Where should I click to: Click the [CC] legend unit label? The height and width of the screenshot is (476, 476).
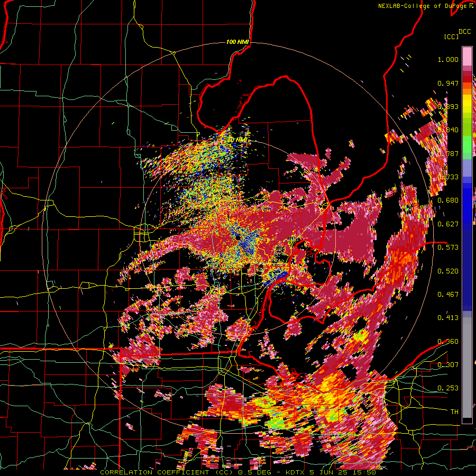point(451,36)
